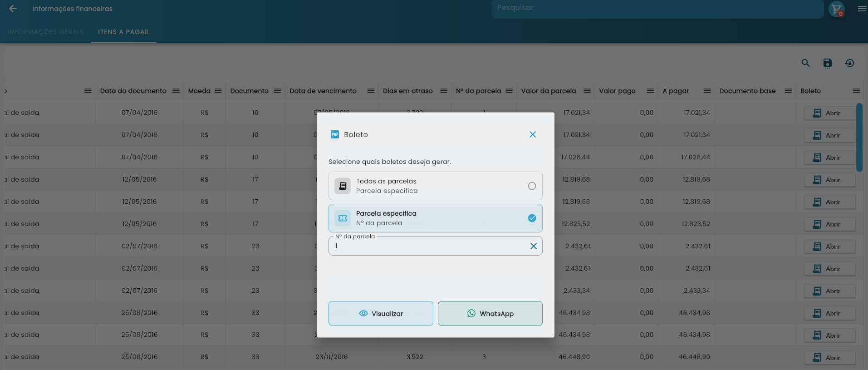Open boleto for the 2.433,34 row
Screen dimensions: 868x370
coord(829,291)
